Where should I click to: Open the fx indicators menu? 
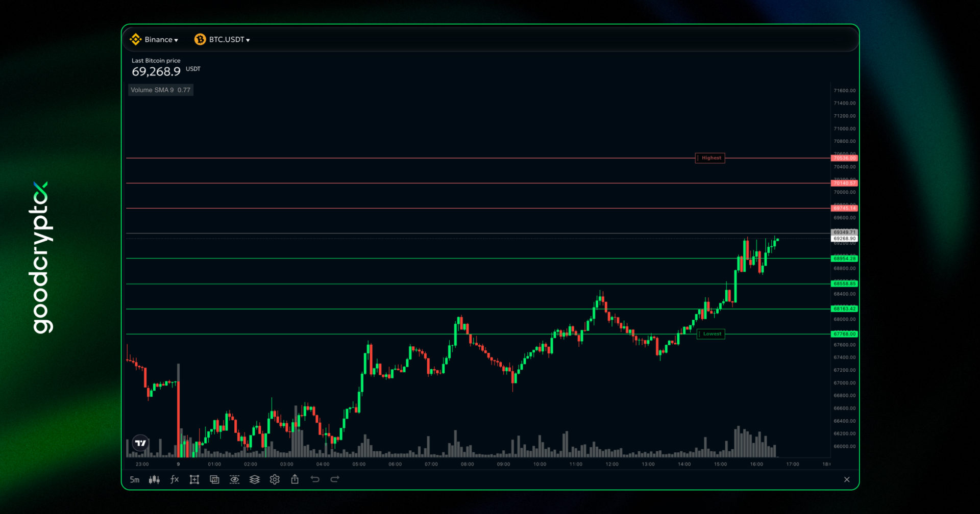[175, 479]
